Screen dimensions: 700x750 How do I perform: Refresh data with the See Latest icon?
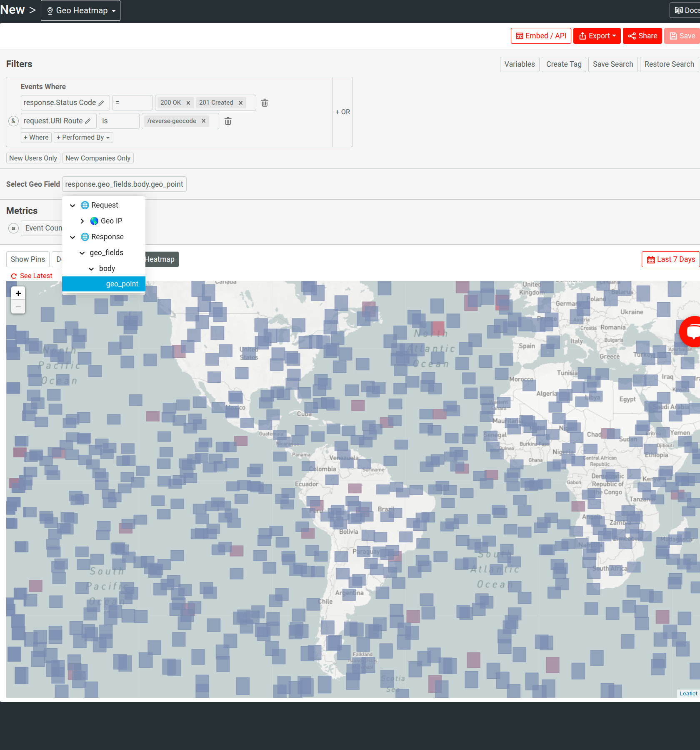13,276
